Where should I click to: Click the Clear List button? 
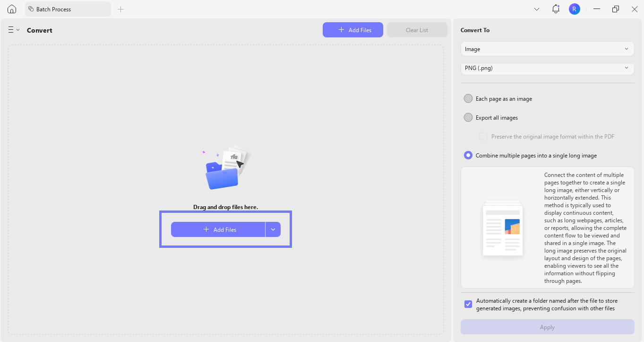[417, 30]
